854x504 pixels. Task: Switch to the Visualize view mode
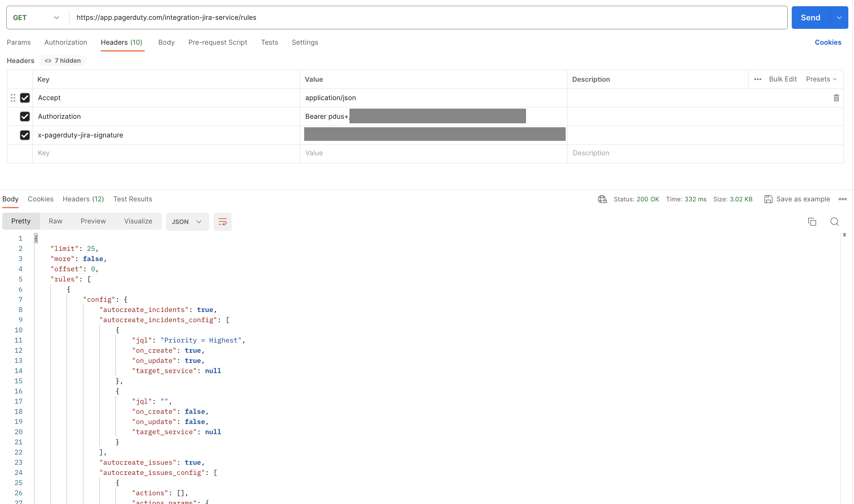point(138,221)
